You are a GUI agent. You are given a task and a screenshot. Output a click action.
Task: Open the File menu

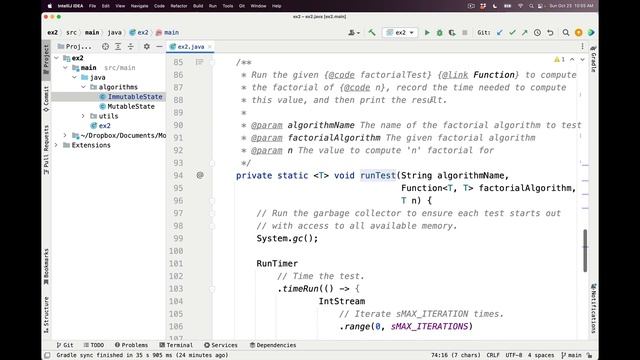92,6
